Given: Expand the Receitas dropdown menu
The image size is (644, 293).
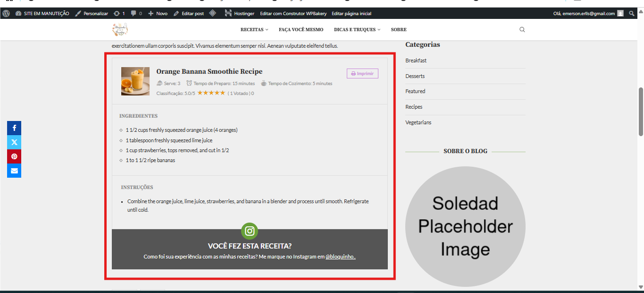Looking at the screenshot, I should (254, 29).
